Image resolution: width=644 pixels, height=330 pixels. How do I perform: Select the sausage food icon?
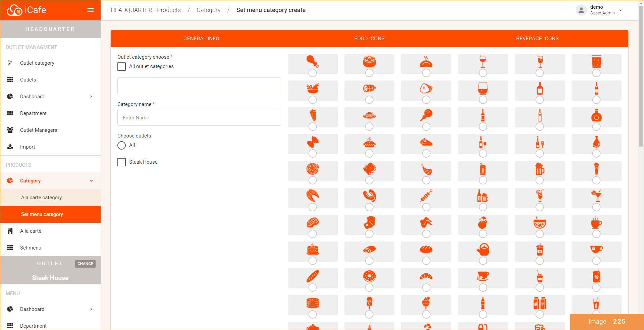(369, 196)
